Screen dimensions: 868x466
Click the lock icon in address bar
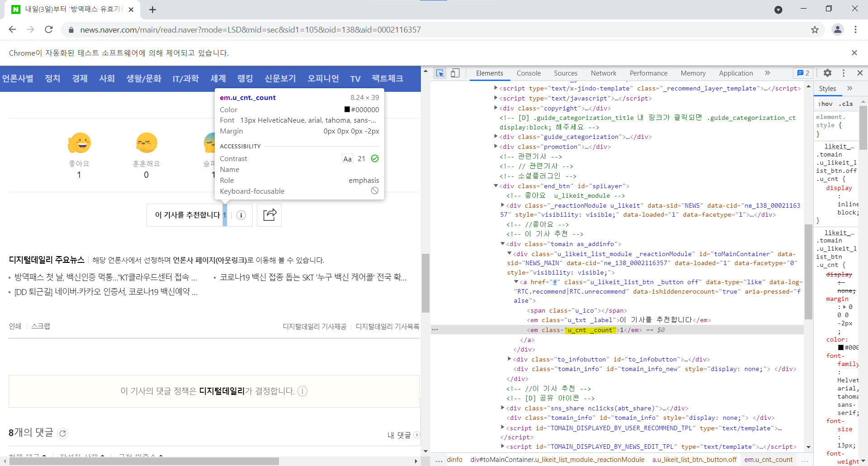pos(71,30)
